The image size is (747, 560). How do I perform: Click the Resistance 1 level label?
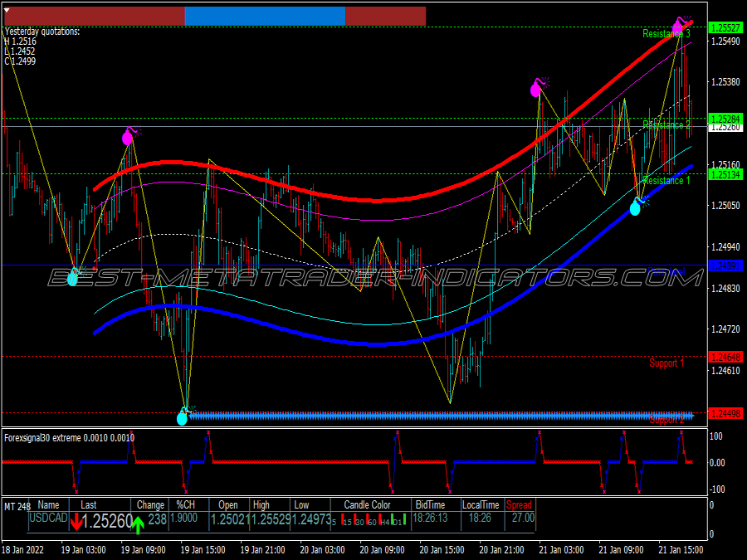[x=666, y=181]
